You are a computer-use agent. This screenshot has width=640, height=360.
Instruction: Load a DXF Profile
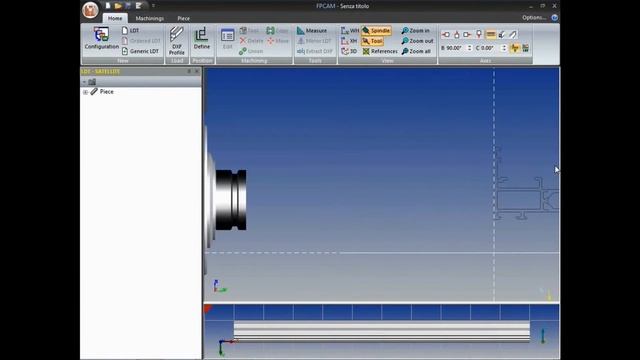point(177,41)
